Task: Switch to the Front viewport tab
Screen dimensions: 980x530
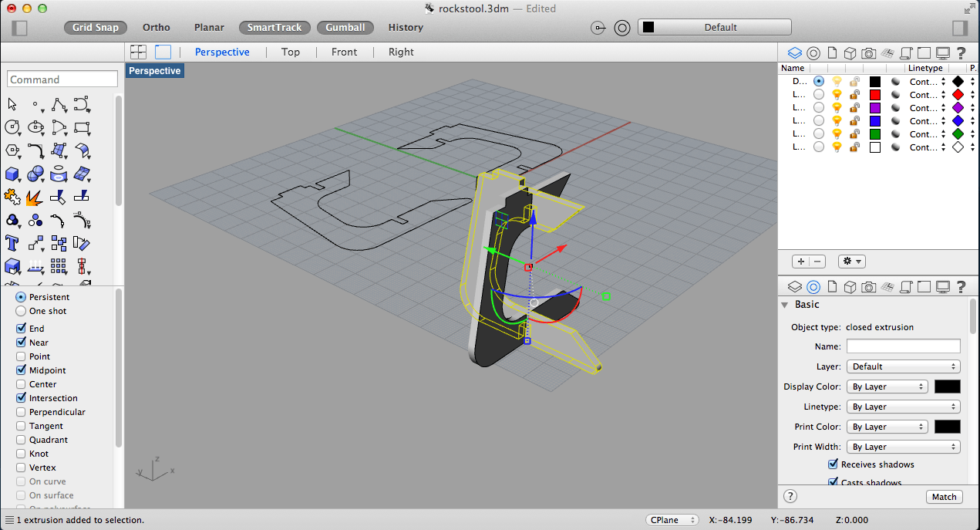Action: [344, 52]
